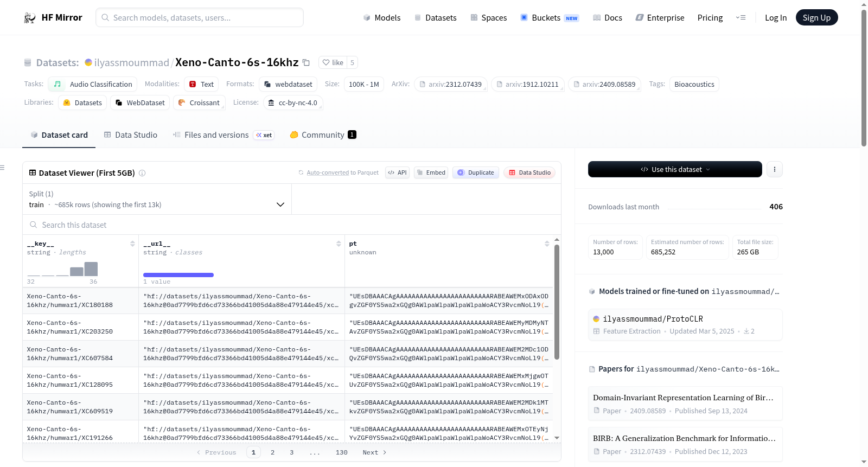Click the Datasets: breadcrumb label

58,62
